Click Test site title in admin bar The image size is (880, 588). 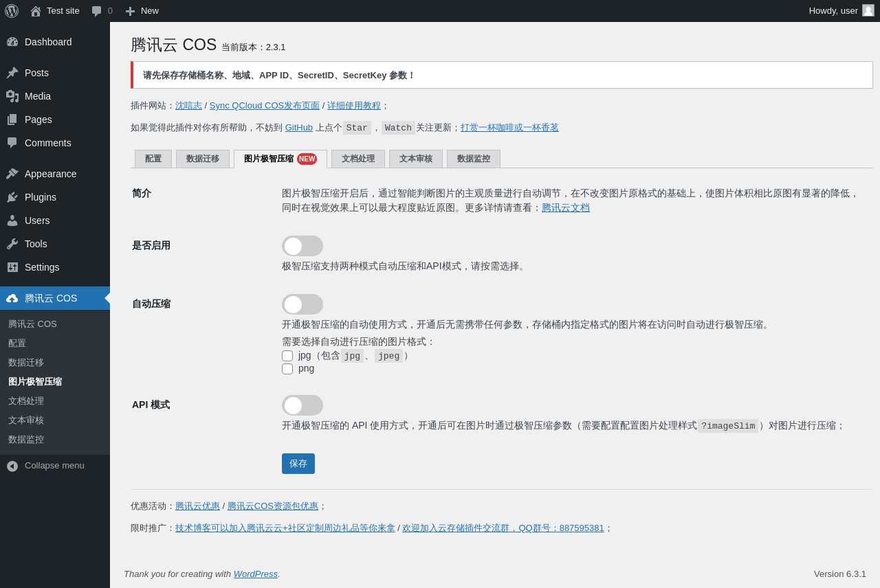click(x=63, y=11)
